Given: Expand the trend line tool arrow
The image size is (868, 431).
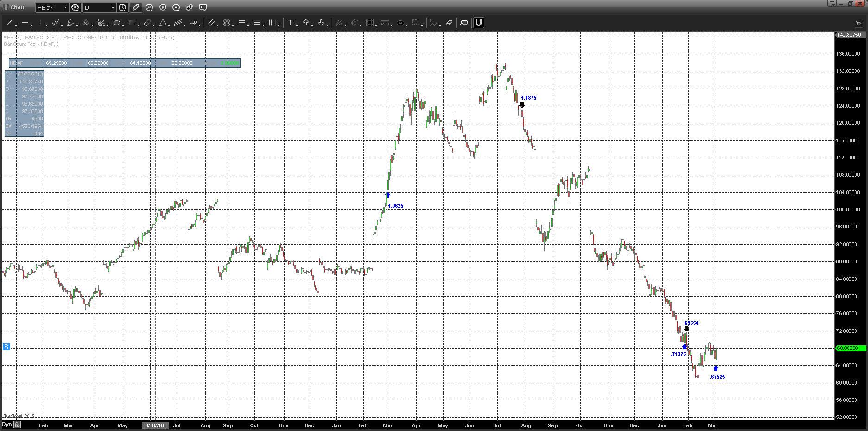Looking at the screenshot, I should (16, 25).
